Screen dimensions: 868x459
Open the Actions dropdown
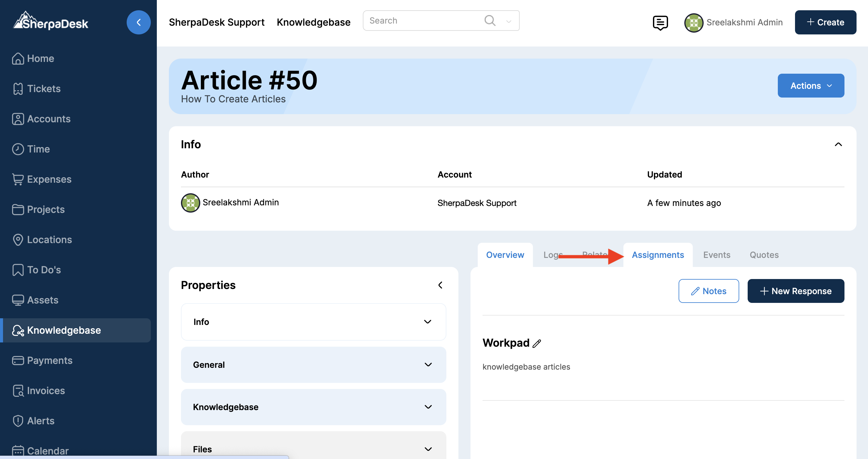pyautogui.click(x=810, y=86)
